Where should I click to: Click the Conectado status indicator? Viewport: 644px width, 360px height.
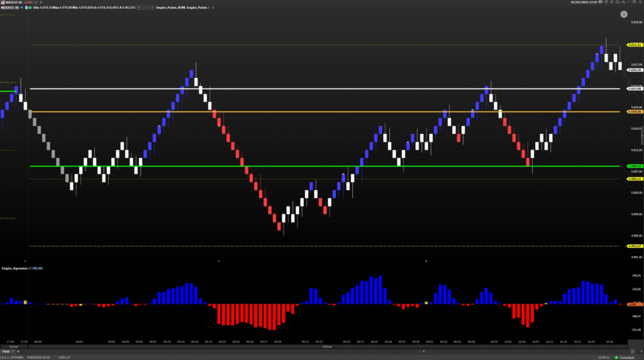(x=630, y=357)
